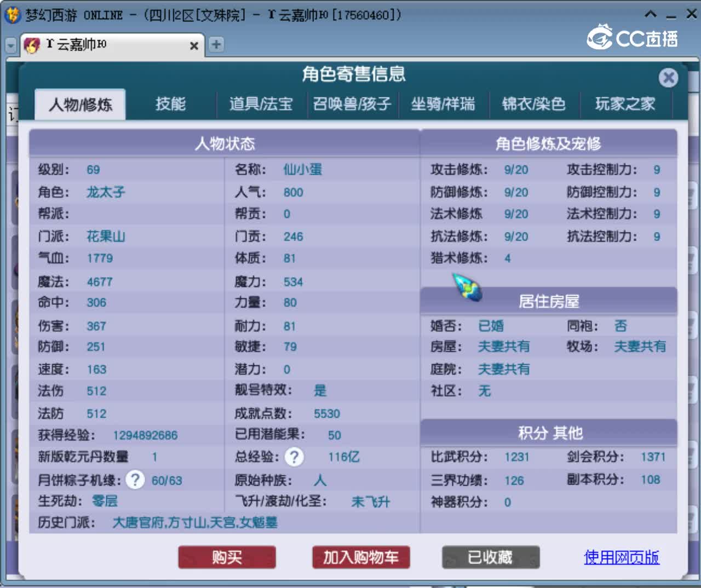Click the help icon beside 月饼粽子机缘

pos(135,480)
